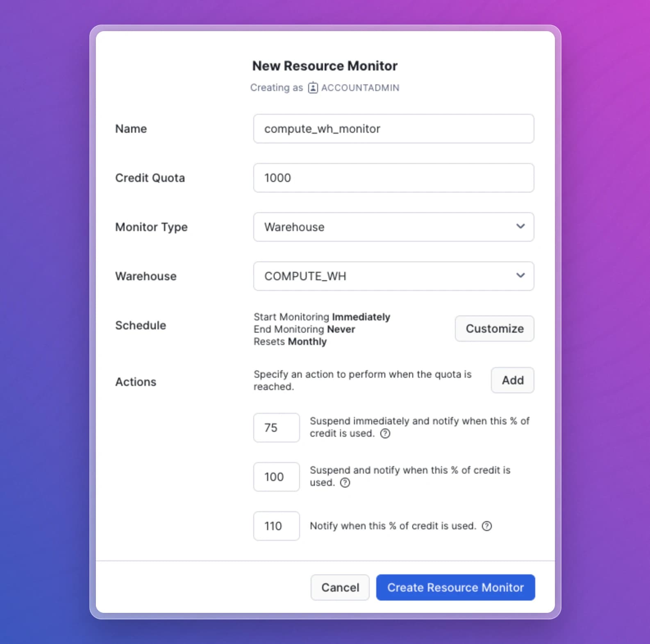650x644 pixels.
Task: Click the ACCOUNTADMIN role text
Action: tap(360, 88)
